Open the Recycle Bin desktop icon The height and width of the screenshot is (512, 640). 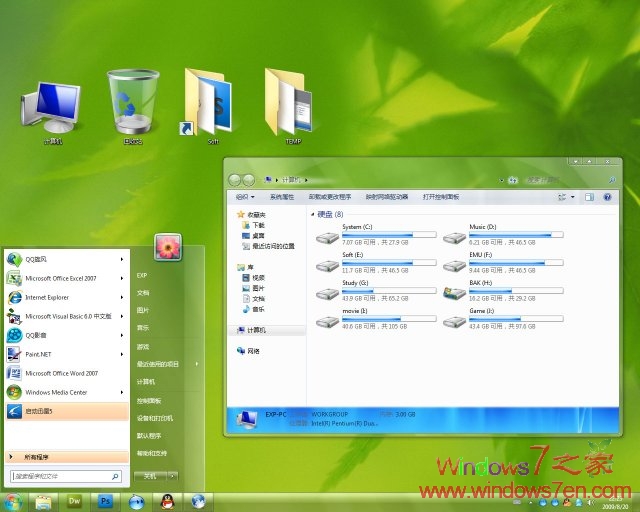tap(133, 107)
